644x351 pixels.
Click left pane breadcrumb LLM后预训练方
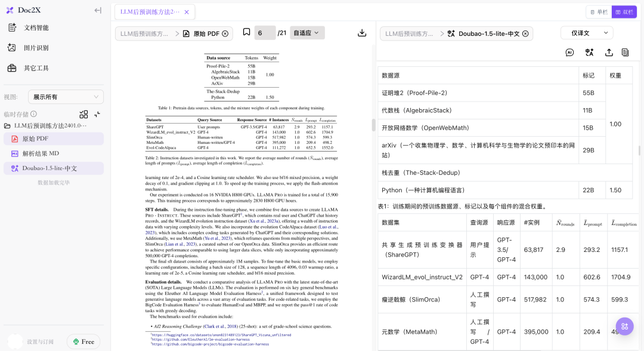(144, 33)
